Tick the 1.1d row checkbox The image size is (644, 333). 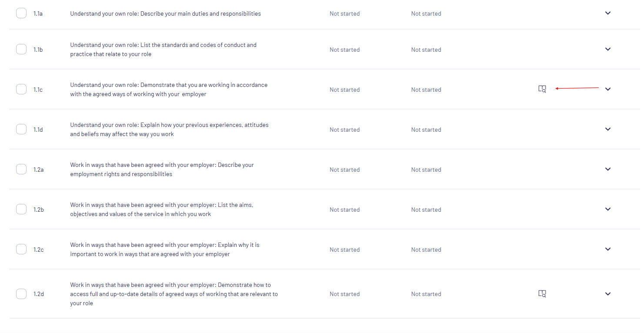click(21, 130)
